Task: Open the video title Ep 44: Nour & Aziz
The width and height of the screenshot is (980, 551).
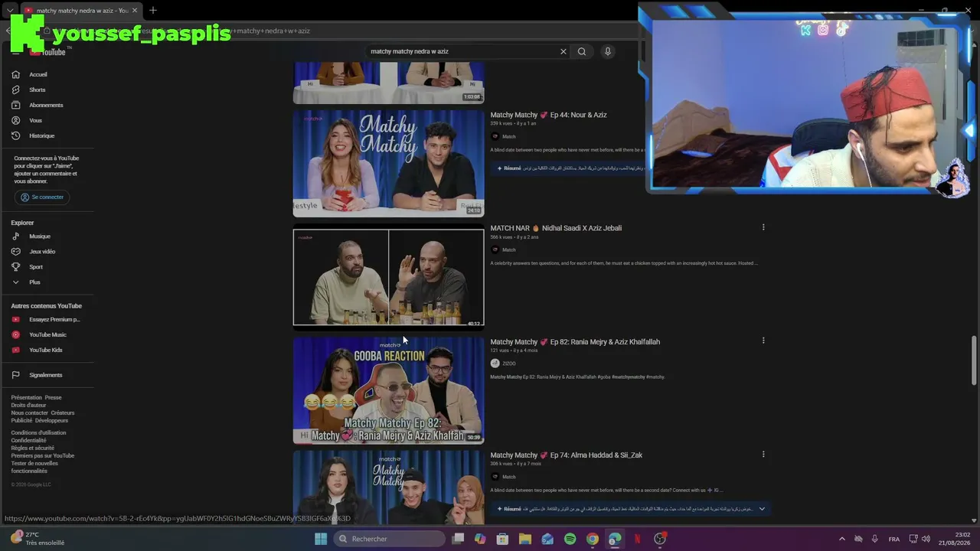Action: tap(548, 115)
